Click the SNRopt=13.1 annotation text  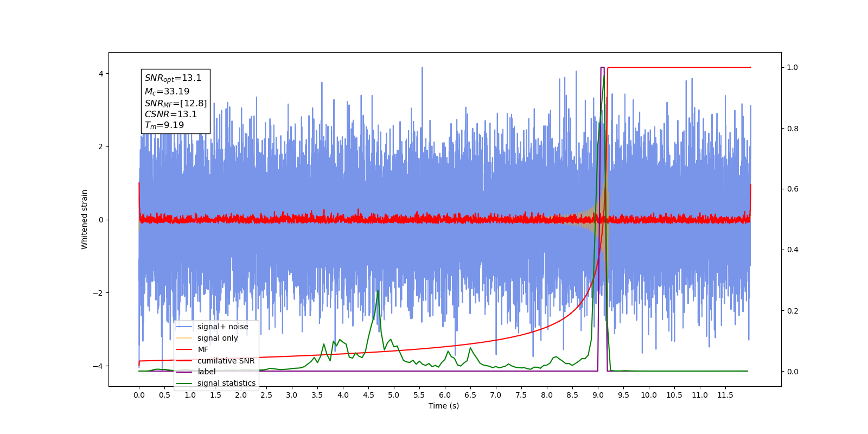pyautogui.click(x=173, y=78)
